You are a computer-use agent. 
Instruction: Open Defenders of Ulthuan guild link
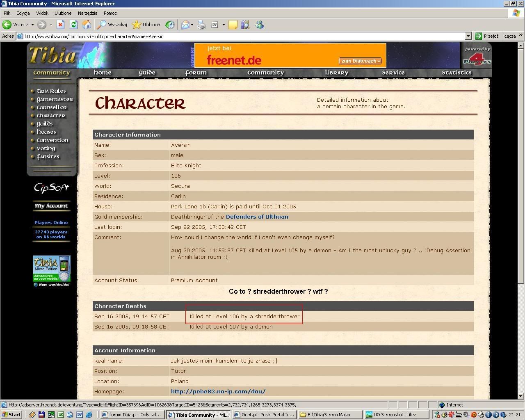click(x=257, y=217)
